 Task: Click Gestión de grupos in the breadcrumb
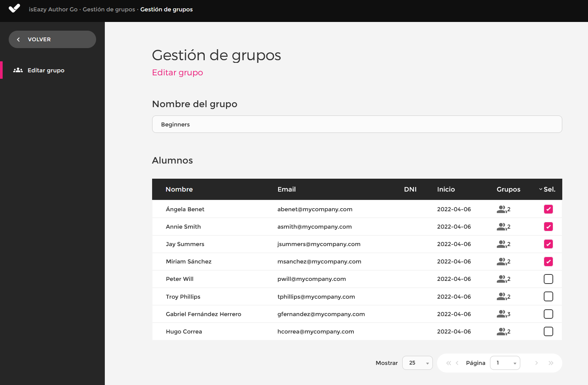click(x=109, y=9)
